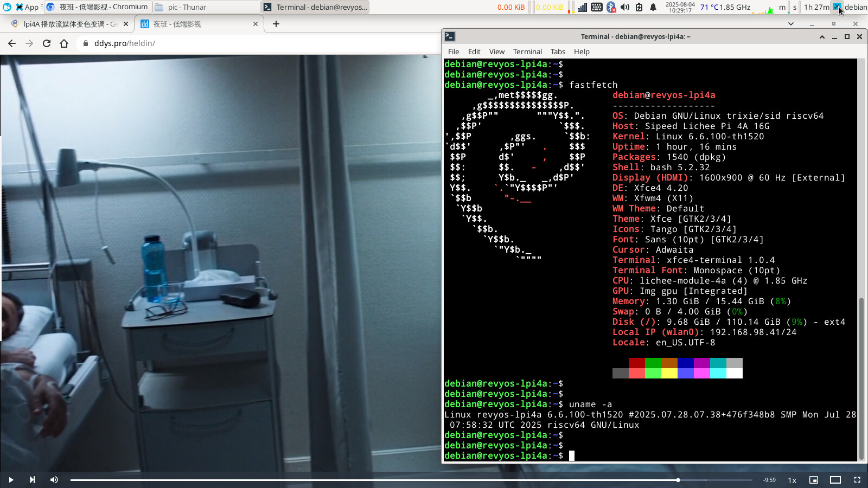Mute the video player volume

[x=54, y=480]
